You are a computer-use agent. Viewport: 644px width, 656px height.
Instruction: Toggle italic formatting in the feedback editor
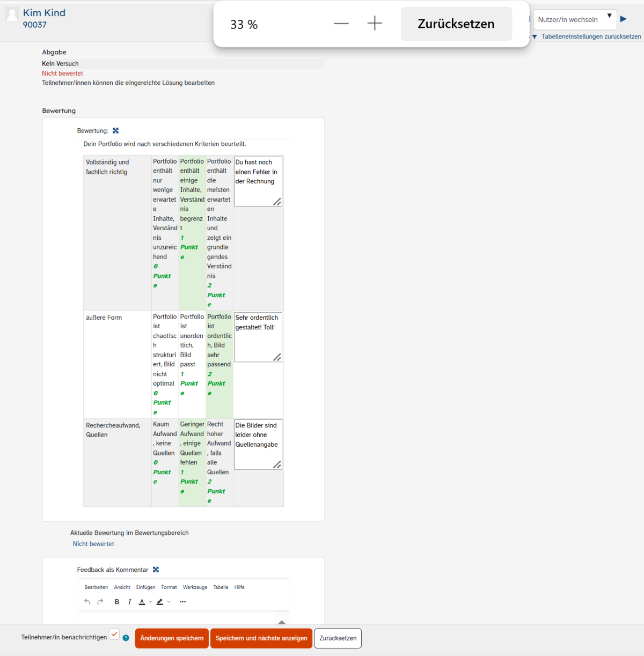129,602
